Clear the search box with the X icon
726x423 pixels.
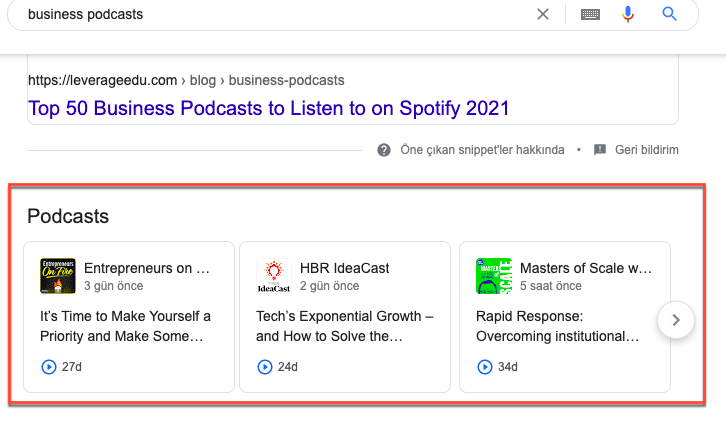click(x=543, y=14)
